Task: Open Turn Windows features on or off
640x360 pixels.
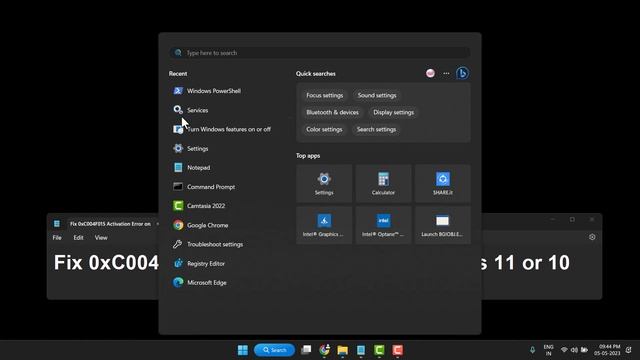Action: 222,129
